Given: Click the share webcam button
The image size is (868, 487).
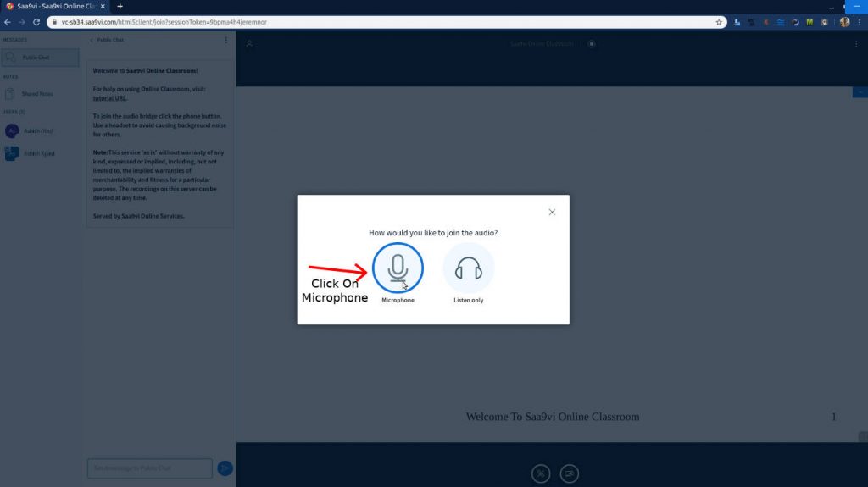Looking at the screenshot, I should [570, 473].
